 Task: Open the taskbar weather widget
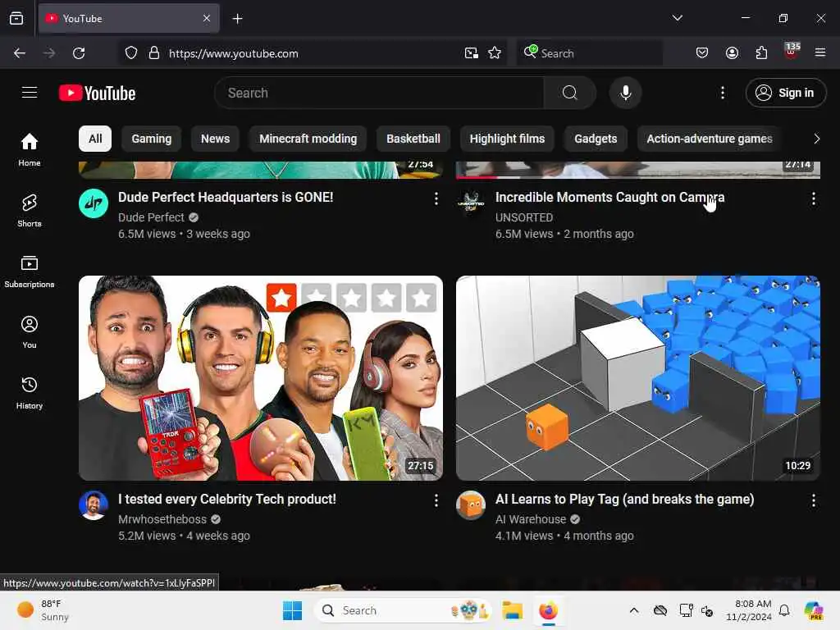click(44, 610)
